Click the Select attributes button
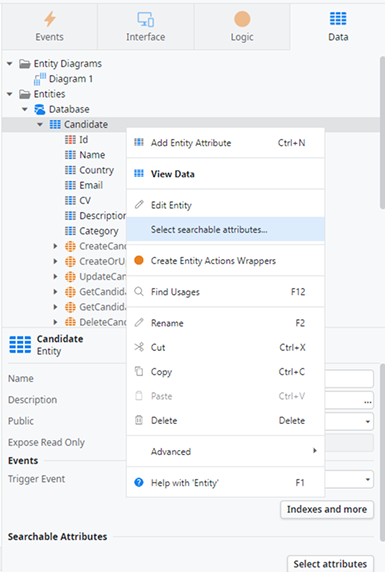Image resolution: width=385 pixels, height=572 pixels. (x=330, y=564)
